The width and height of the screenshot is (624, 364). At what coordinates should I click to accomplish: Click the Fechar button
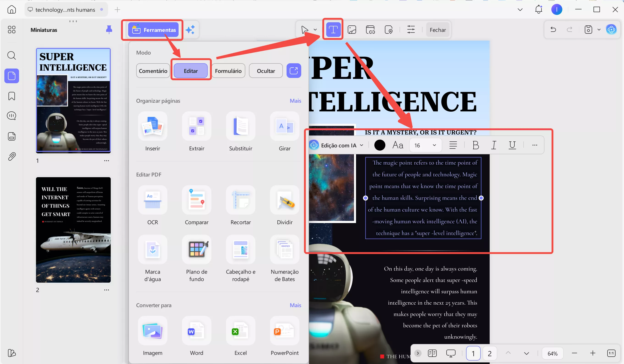click(437, 30)
